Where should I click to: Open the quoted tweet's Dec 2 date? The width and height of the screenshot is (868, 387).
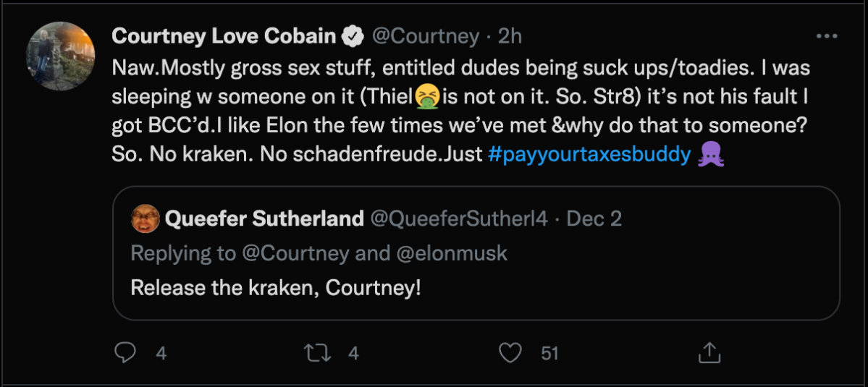click(594, 218)
